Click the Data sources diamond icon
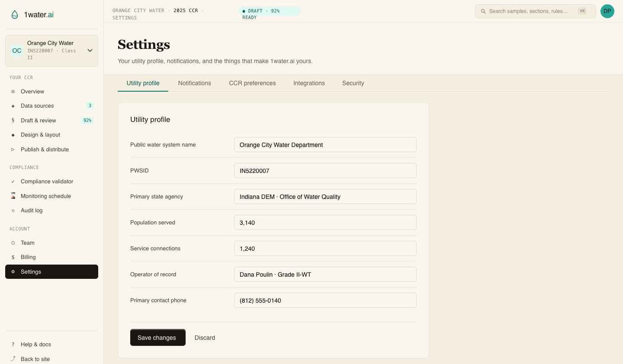The width and height of the screenshot is (623, 364). (x=13, y=106)
